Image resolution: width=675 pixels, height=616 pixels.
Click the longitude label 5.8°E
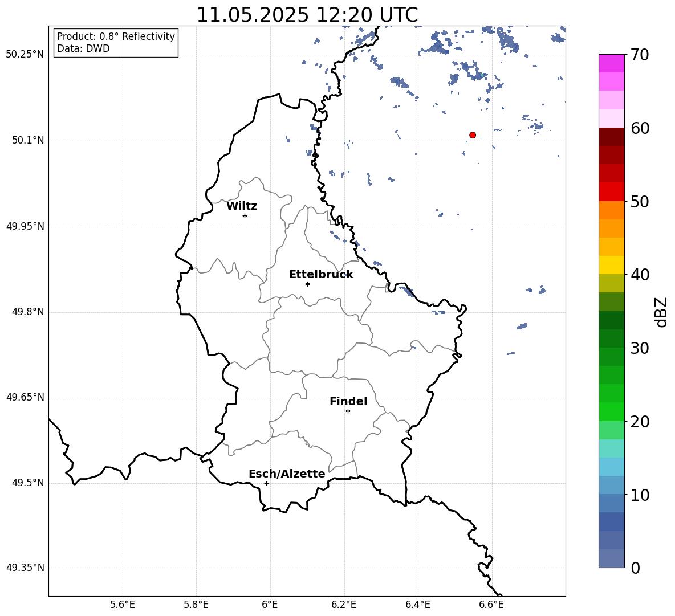(196, 605)
